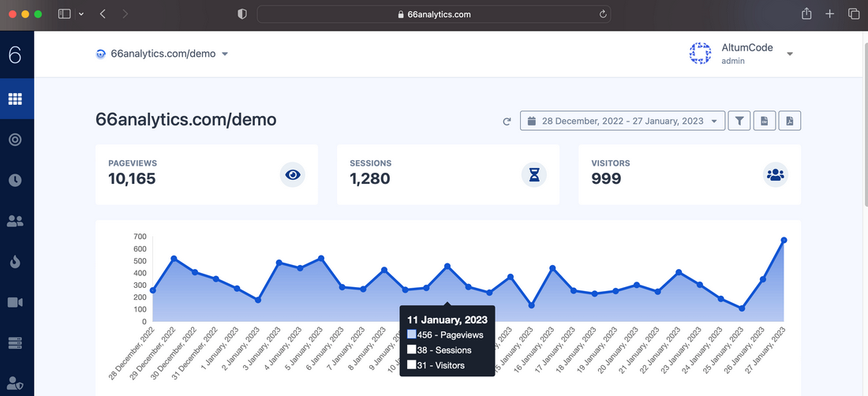Click the 11 January, 2023 tooltip title
The height and width of the screenshot is (396, 868).
(x=447, y=319)
